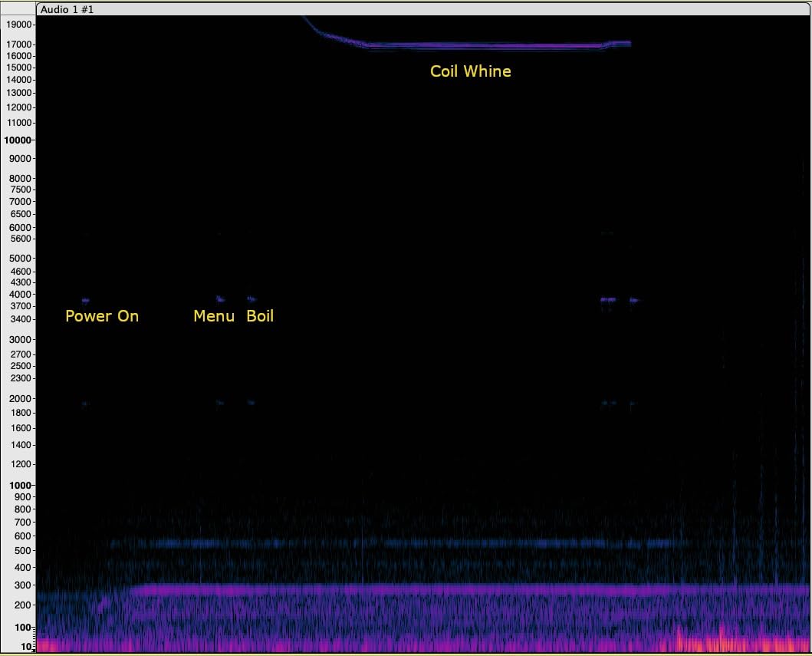The image size is (812, 656).
Task: Click the 7500 Hz frequency scale label
Action: click(20, 190)
